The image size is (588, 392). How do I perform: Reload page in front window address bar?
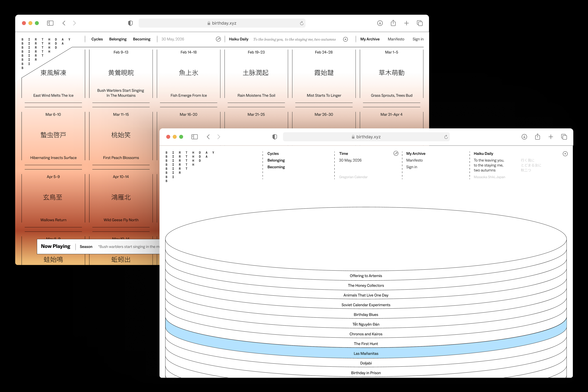click(446, 137)
